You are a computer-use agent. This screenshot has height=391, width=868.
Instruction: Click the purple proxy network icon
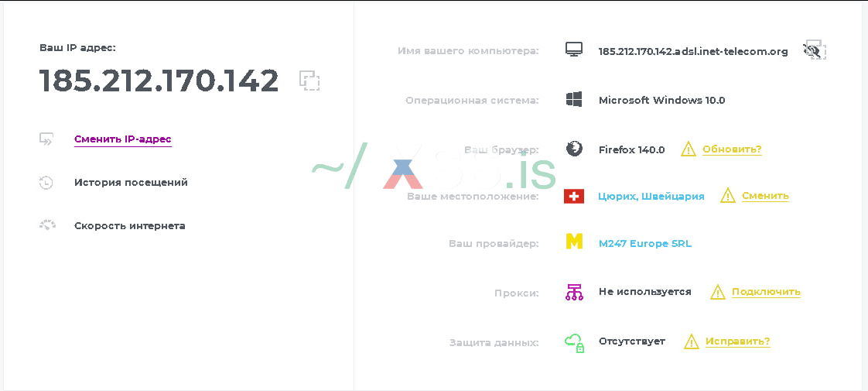tap(573, 292)
